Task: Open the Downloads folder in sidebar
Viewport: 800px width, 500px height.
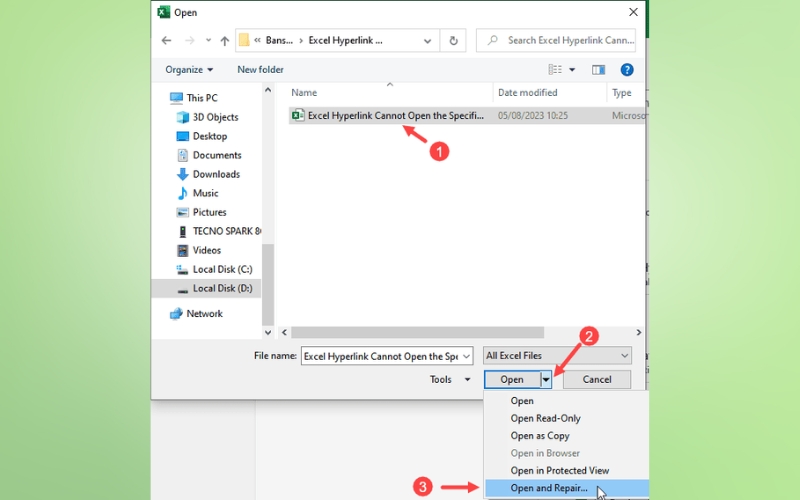Action: coord(216,174)
